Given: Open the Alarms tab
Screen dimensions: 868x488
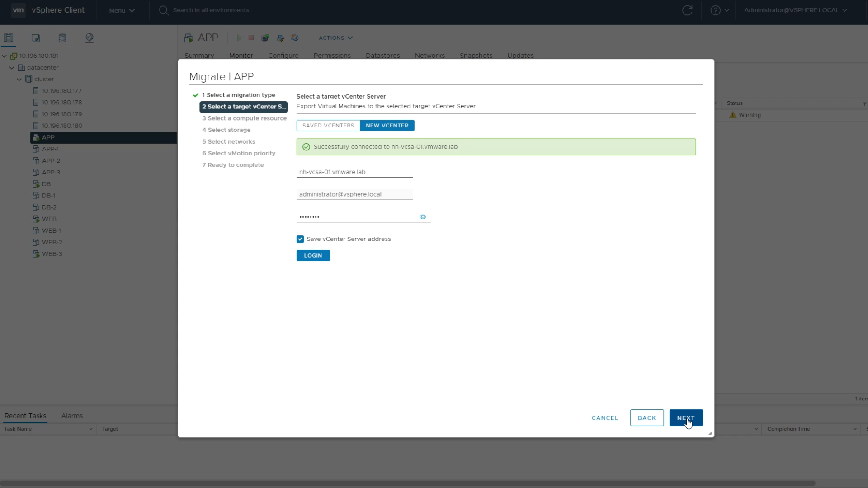Looking at the screenshot, I should [x=72, y=416].
